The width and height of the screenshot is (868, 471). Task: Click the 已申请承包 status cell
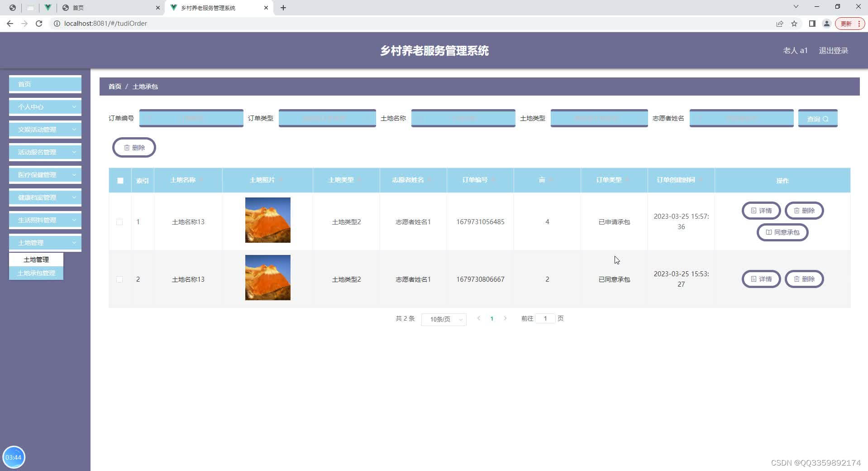click(x=614, y=222)
